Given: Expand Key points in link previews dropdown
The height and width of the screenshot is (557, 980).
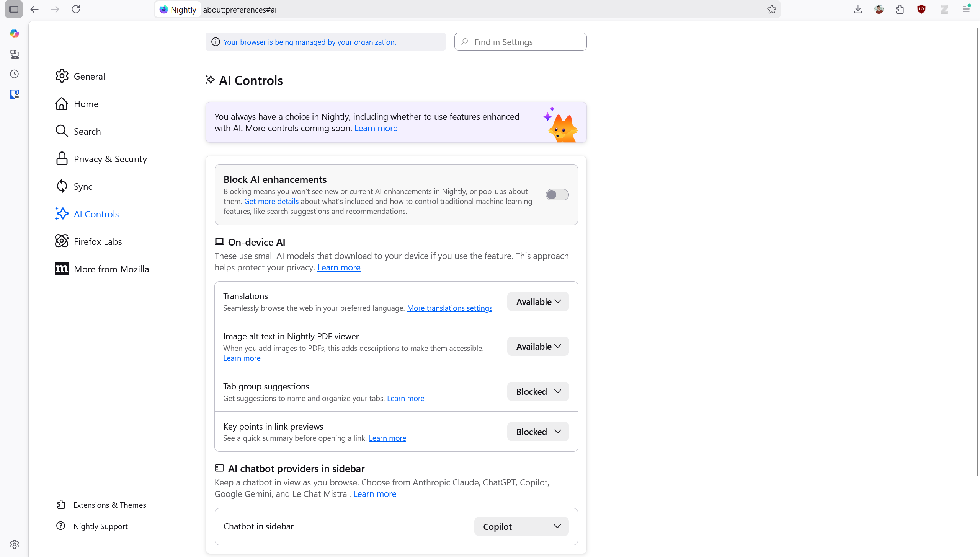Looking at the screenshot, I should 538,432.
